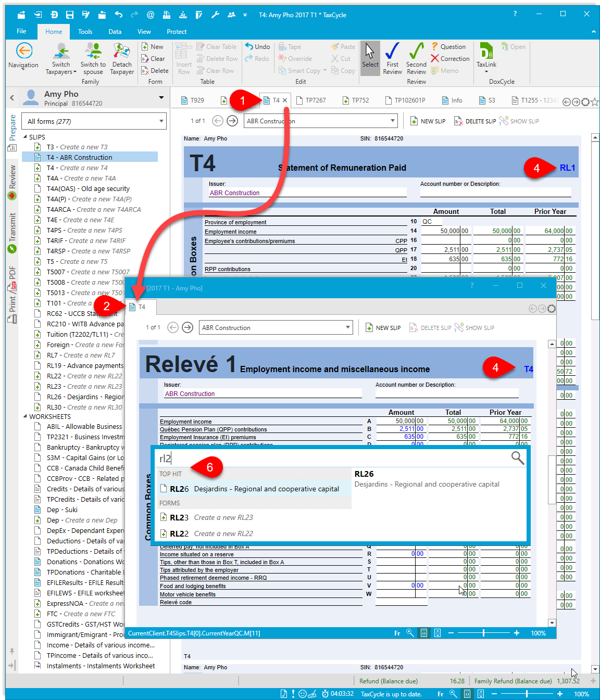
Task: Add a Question review mark
Action: click(x=448, y=47)
